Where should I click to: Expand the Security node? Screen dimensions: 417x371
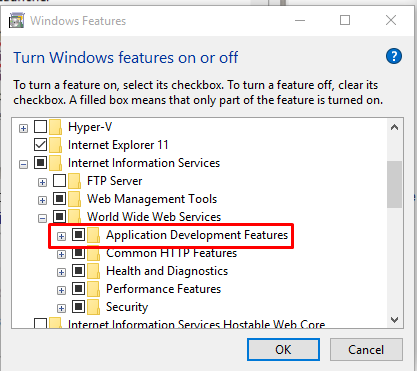point(61,308)
